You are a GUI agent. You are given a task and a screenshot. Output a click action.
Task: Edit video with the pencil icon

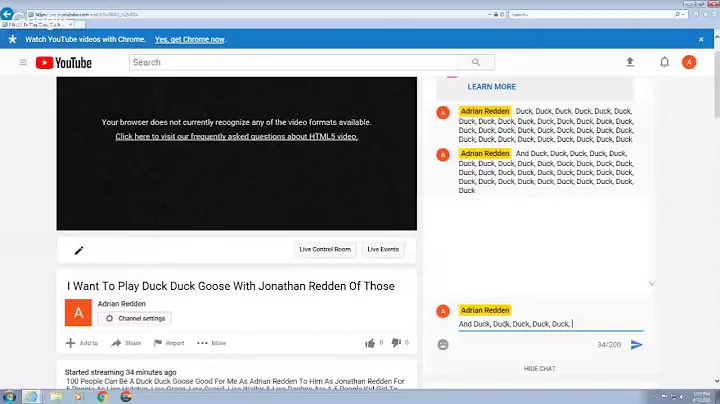pos(79,250)
